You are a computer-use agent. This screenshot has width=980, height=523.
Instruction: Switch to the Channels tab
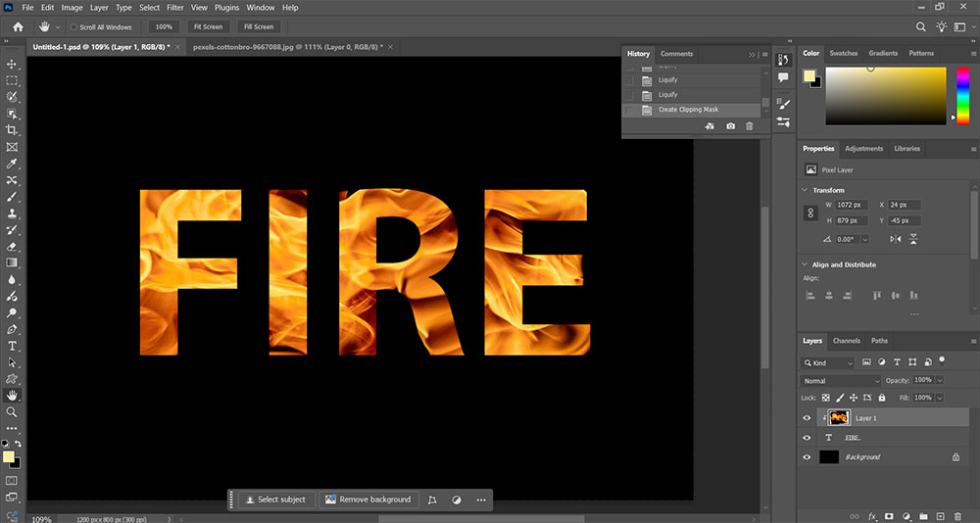[847, 341]
